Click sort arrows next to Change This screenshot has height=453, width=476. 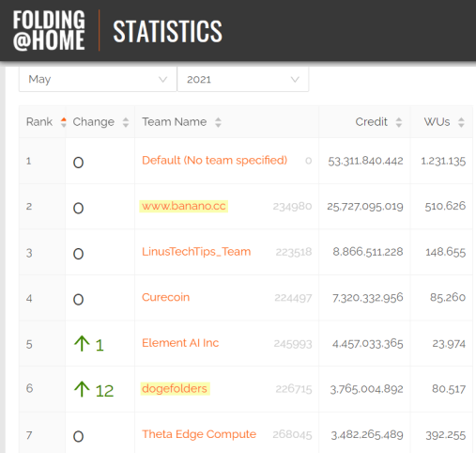(126, 122)
